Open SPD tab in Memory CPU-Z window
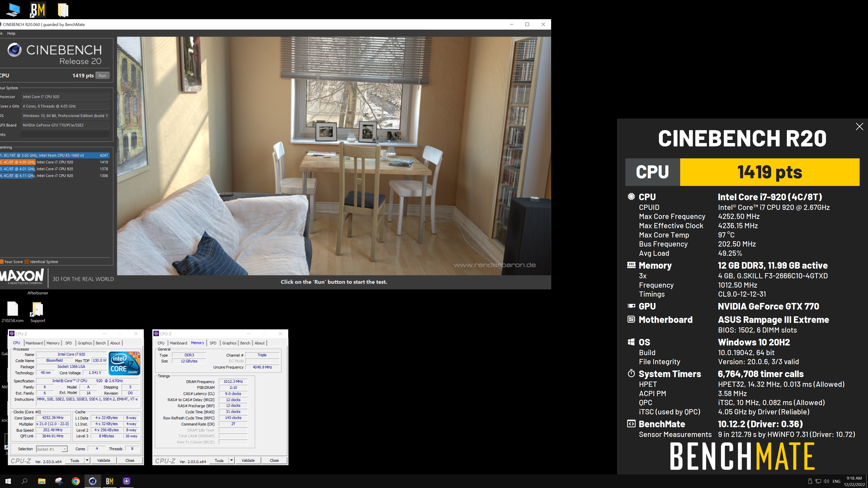Viewport: 868px width, 488px height. (213, 343)
